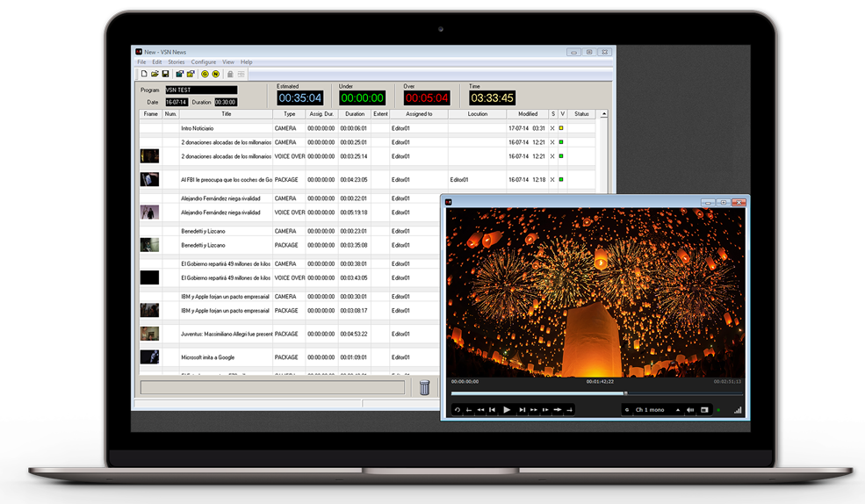Screen dimensions: 865x504
Task: Jump to previous frame start in player
Action: point(492,410)
